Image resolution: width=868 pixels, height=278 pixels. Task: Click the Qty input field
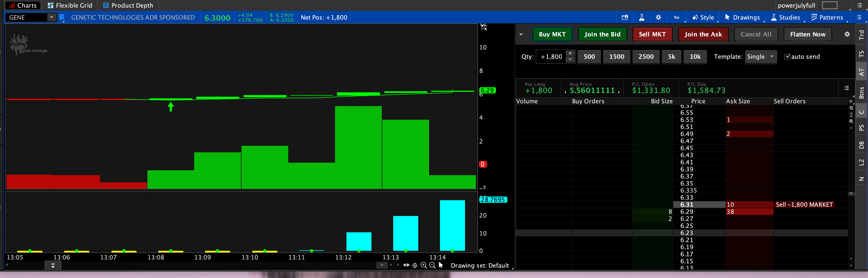pos(551,57)
